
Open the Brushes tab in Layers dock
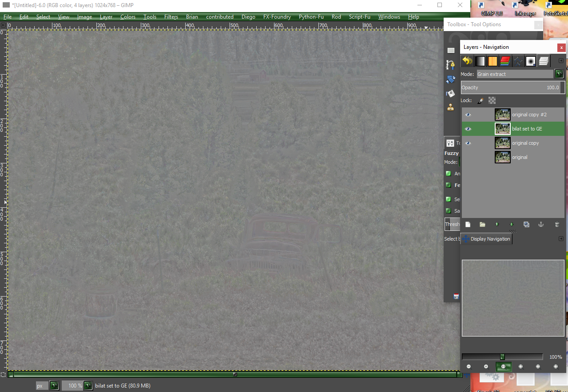coord(530,61)
